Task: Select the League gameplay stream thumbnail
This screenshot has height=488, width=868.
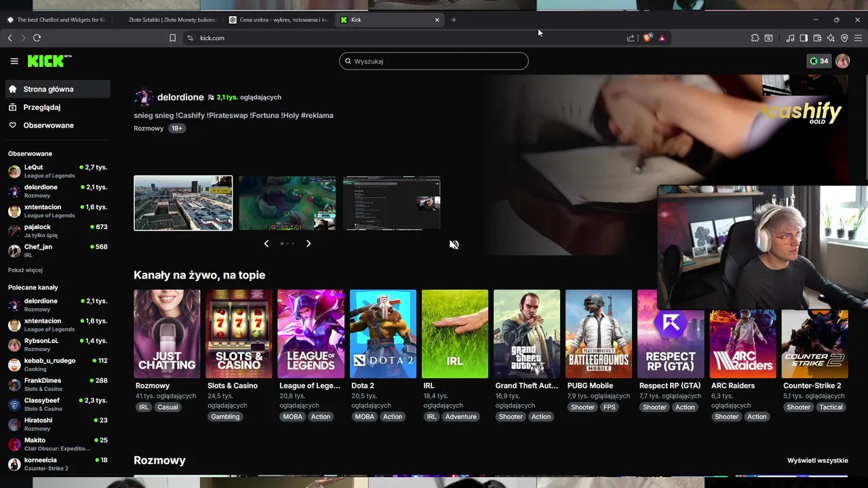Action: click(288, 203)
